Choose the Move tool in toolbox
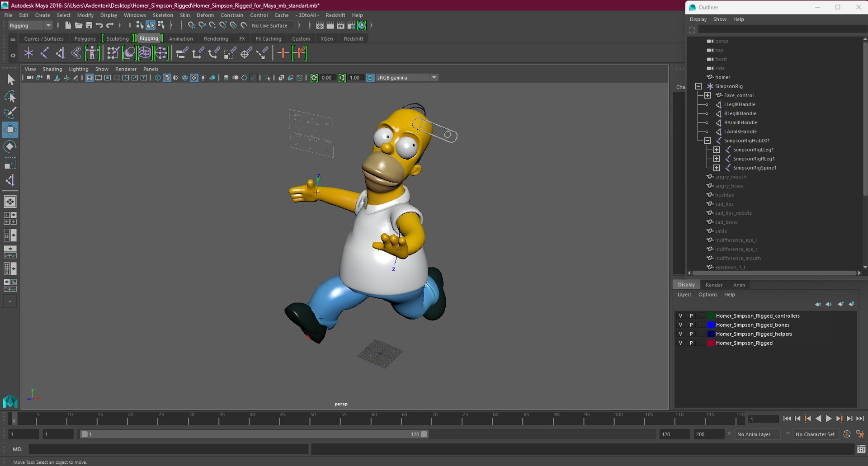This screenshot has height=466, width=868. click(x=10, y=130)
